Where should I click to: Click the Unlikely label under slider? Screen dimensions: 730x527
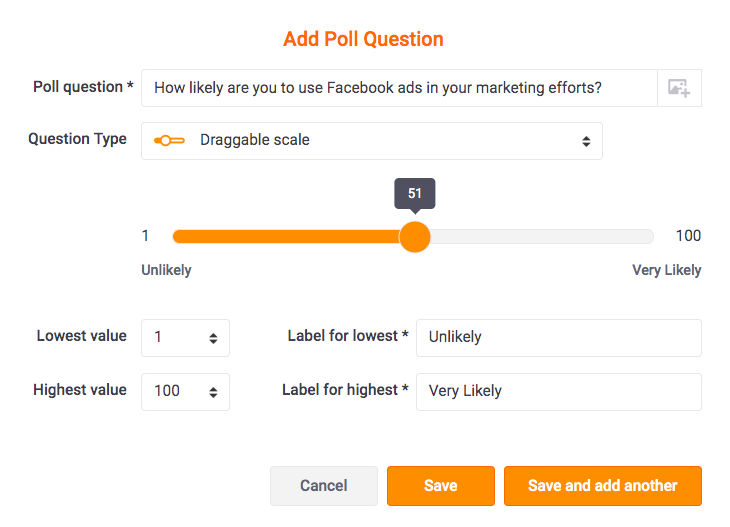(166, 270)
